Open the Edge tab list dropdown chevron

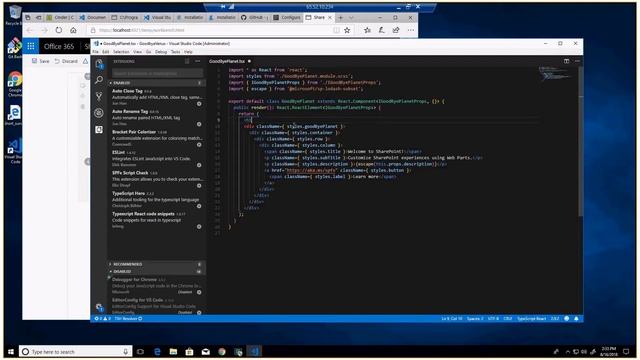pyautogui.click(x=351, y=18)
